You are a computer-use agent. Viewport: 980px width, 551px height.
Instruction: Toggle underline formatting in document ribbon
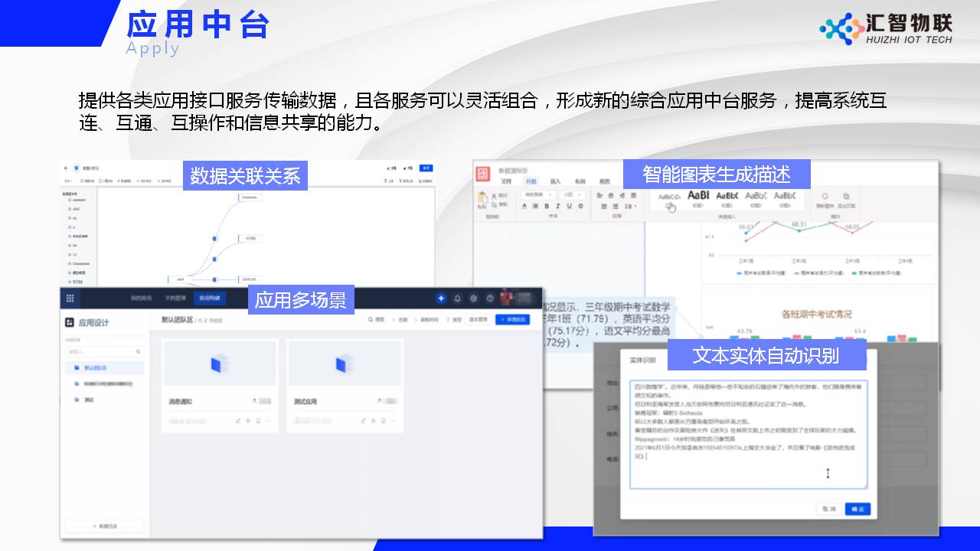pyautogui.click(x=569, y=207)
